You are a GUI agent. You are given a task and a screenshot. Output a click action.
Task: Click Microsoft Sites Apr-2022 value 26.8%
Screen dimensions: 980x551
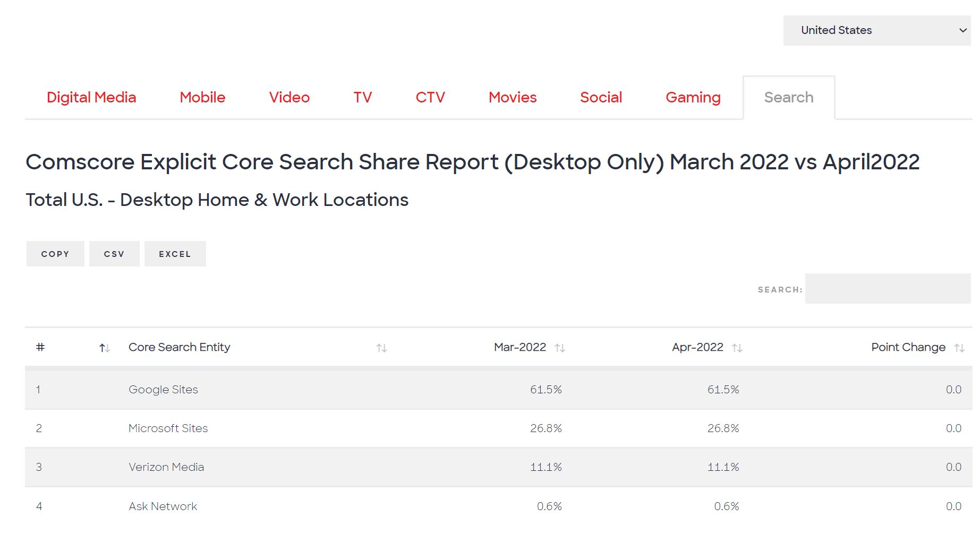(723, 428)
